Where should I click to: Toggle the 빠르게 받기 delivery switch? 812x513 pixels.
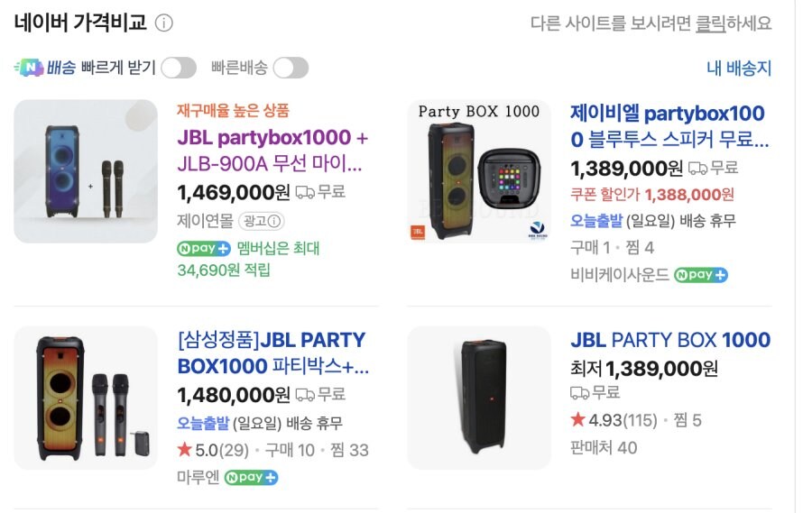[x=179, y=68]
